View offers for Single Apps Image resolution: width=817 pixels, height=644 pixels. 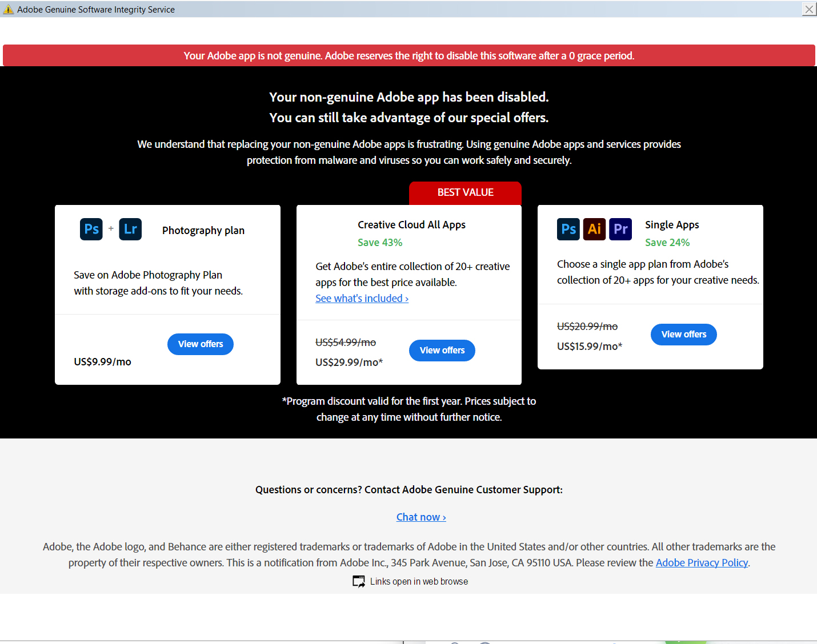pos(684,335)
